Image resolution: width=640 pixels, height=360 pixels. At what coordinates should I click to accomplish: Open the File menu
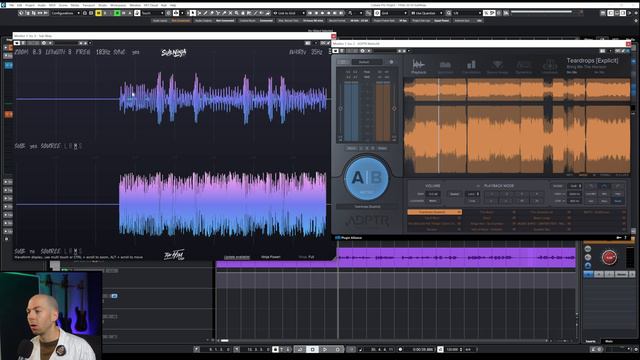11,5
